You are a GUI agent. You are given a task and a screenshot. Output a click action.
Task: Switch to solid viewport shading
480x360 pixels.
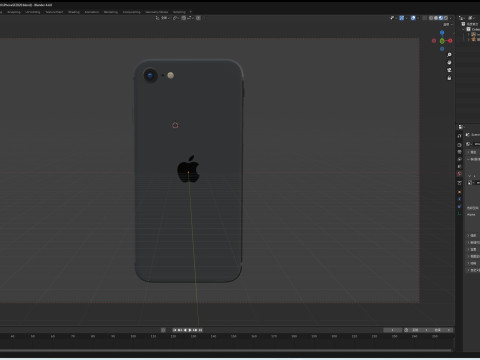(436, 18)
